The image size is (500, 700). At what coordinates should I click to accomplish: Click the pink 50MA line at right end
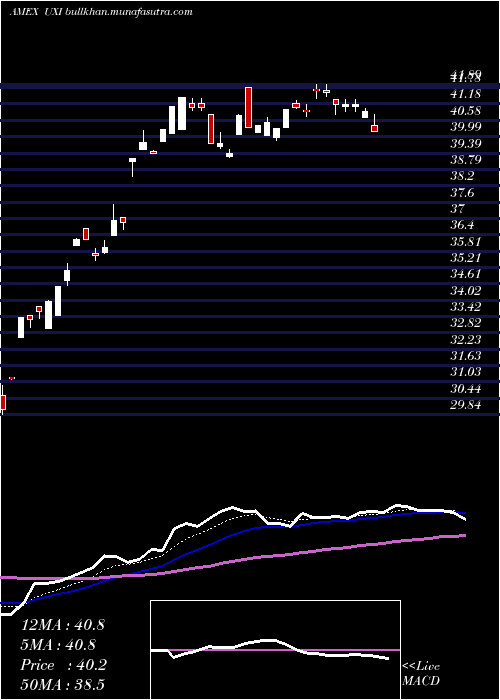coord(462,535)
